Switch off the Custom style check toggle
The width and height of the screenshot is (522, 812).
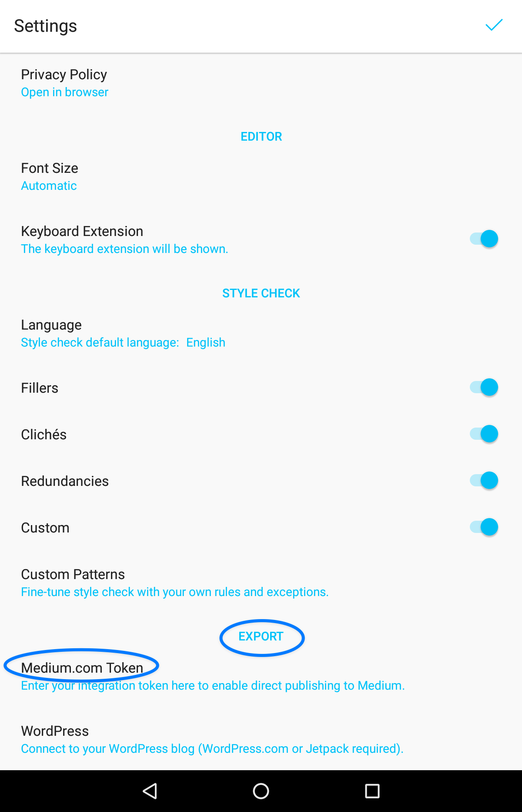[x=484, y=527]
